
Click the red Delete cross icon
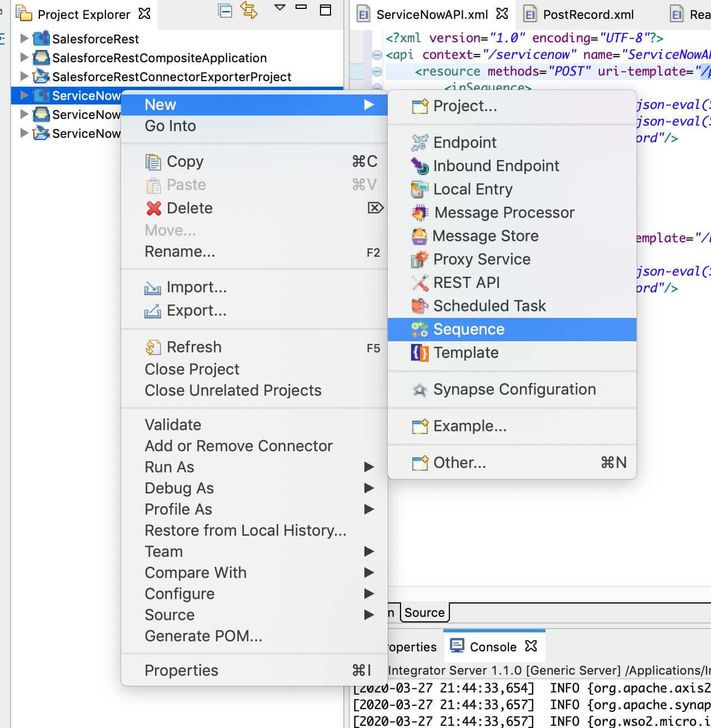[x=153, y=208]
